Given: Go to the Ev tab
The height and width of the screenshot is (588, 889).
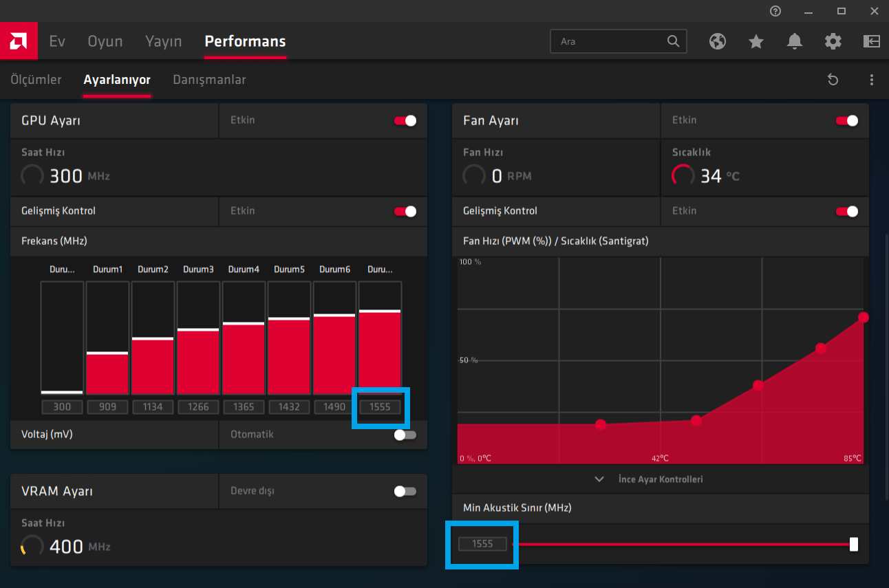Looking at the screenshot, I should pos(57,41).
